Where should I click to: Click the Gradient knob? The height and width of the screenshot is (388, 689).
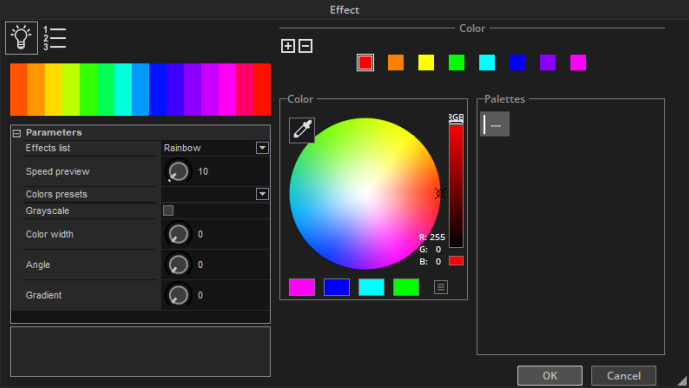pyautogui.click(x=178, y=295)
